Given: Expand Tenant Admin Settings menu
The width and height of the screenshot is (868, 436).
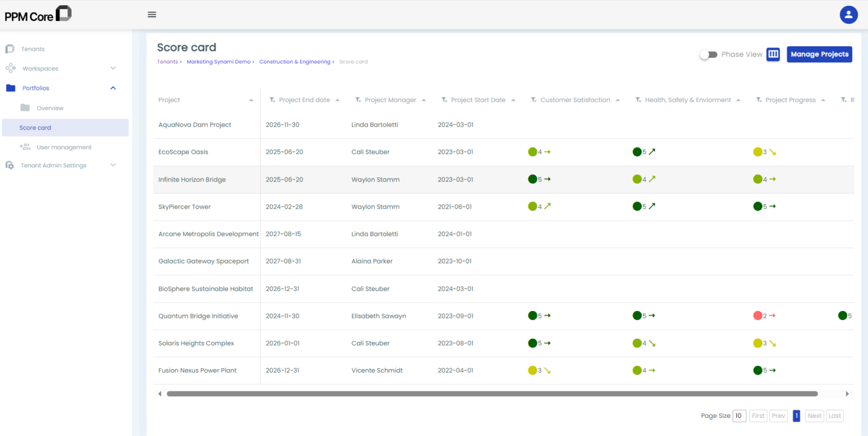Looking at the screenshot, I should pos(113,165).
